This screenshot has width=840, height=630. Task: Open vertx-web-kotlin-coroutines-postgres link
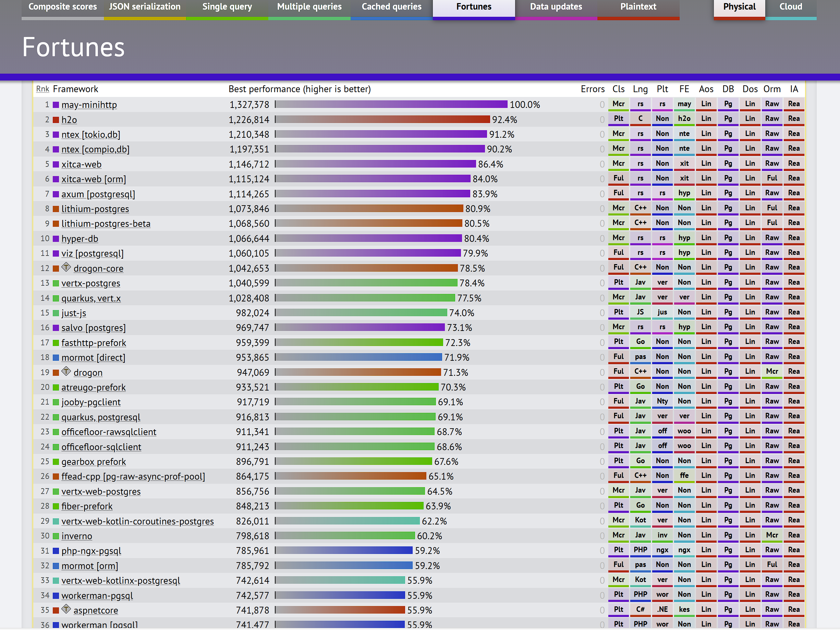point(137,521)
